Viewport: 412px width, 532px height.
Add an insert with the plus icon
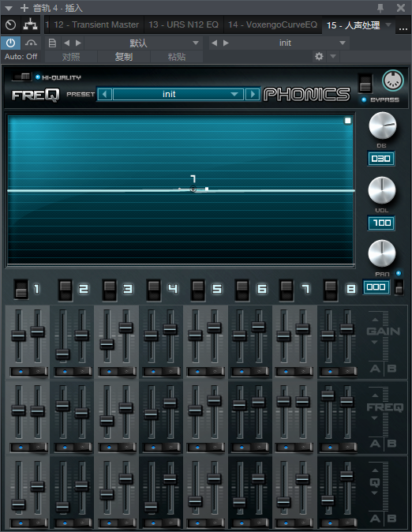(x=24, y=8)
